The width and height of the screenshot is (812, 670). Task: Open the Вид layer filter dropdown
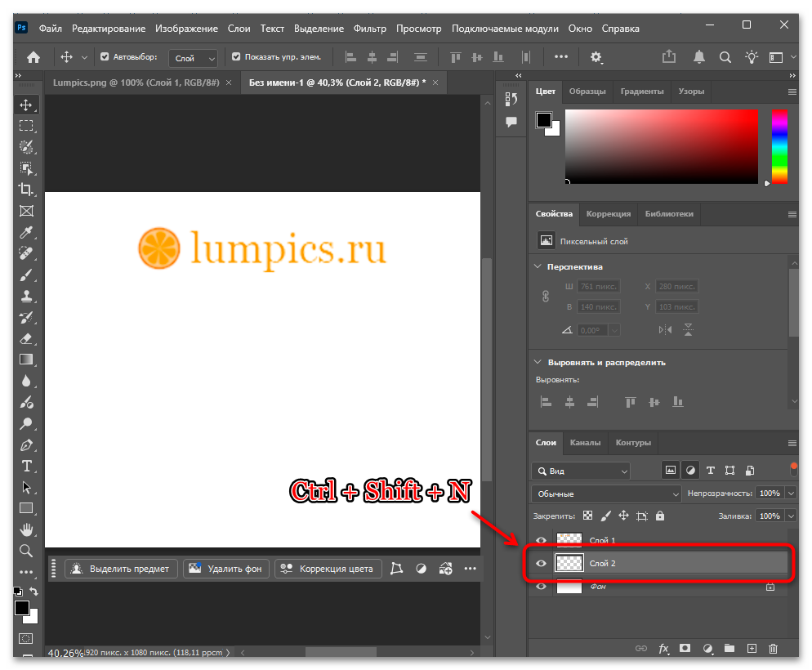point(581,471)
